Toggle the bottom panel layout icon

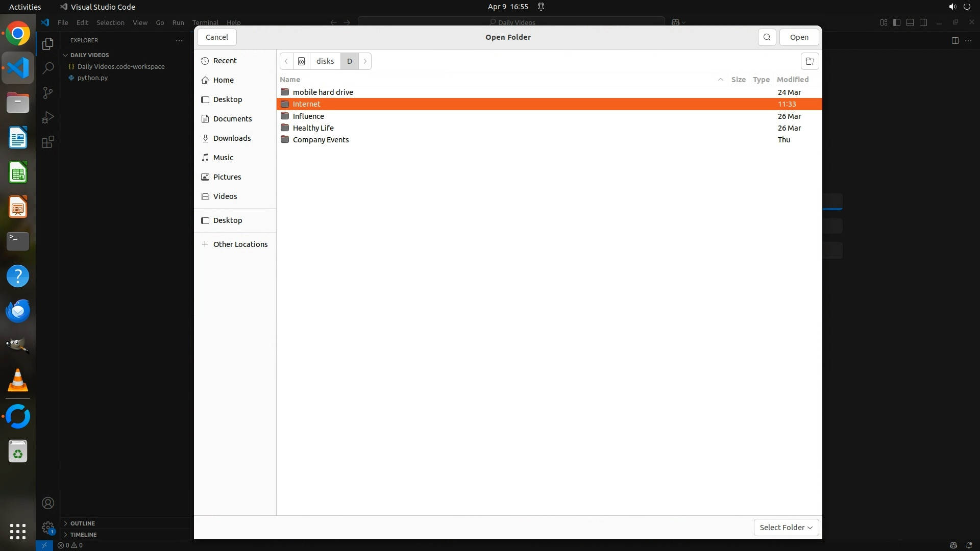click(910, 22)
